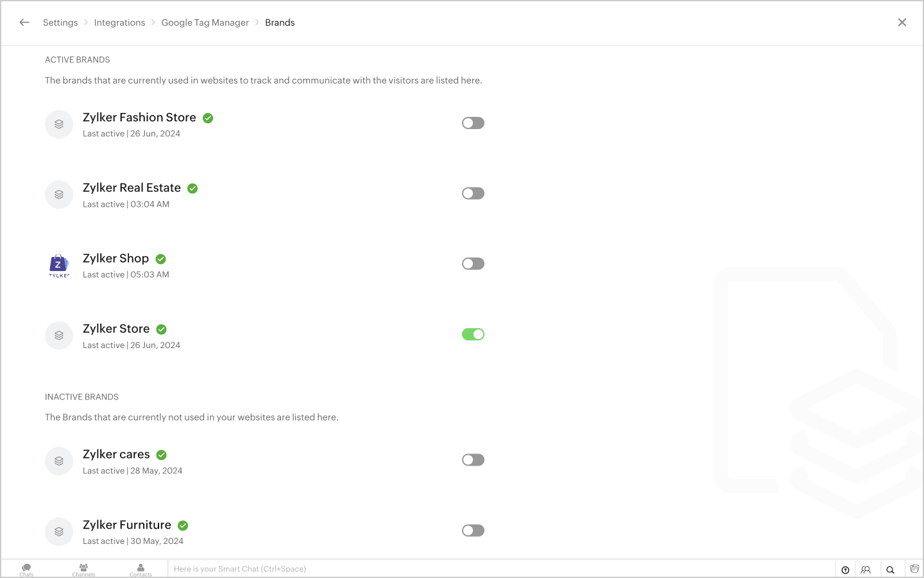
Task: Select the Zylker Fashion Store name
Action: coord(139,118)
